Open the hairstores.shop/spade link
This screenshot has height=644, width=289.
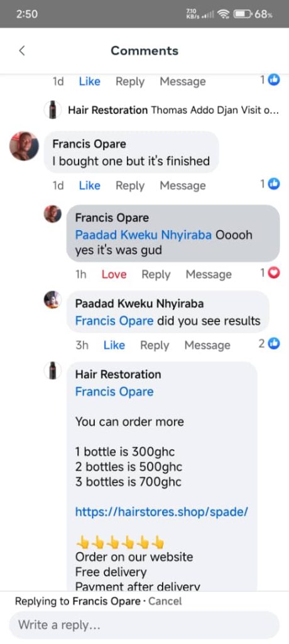tap(161, 512)
